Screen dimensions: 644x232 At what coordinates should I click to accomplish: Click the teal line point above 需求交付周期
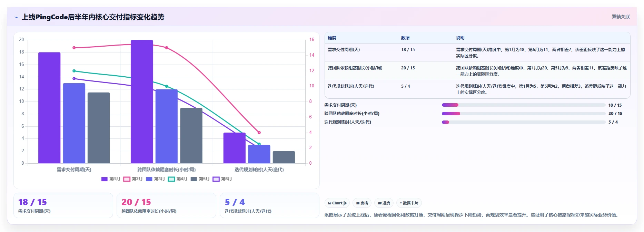74,71
